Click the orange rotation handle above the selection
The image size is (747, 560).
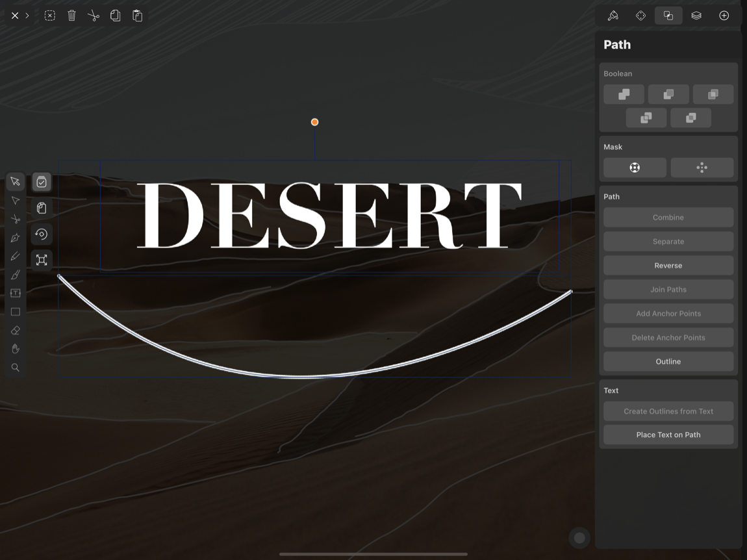314,122
